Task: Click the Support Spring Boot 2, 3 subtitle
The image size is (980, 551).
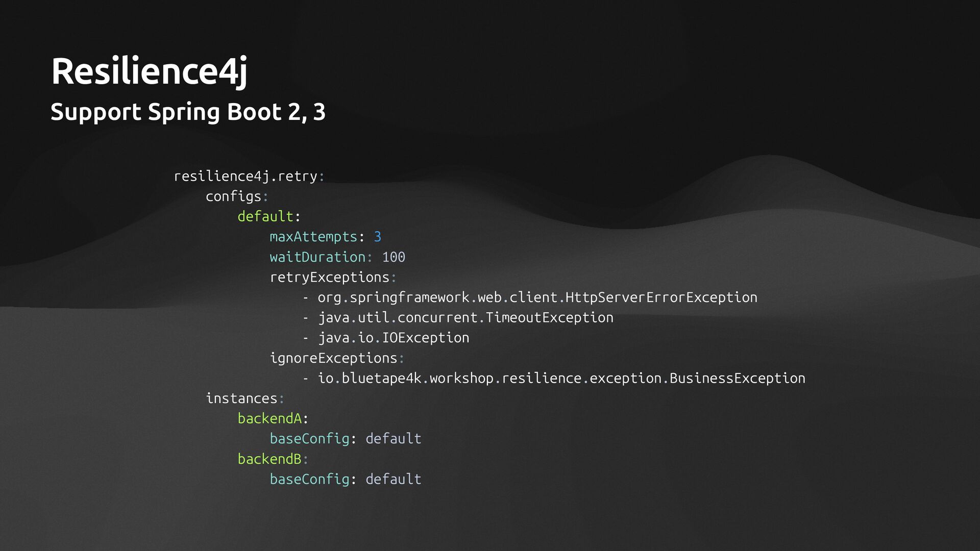Action: [188, 112]
